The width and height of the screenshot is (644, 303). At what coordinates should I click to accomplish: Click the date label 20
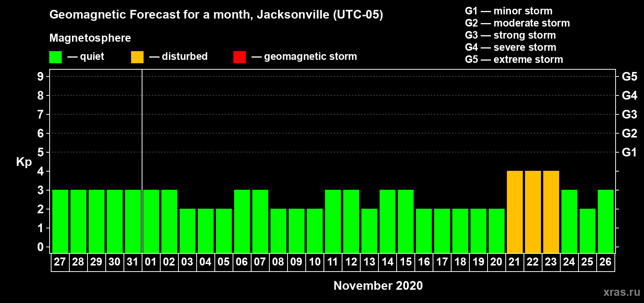(x=496, y=262)
